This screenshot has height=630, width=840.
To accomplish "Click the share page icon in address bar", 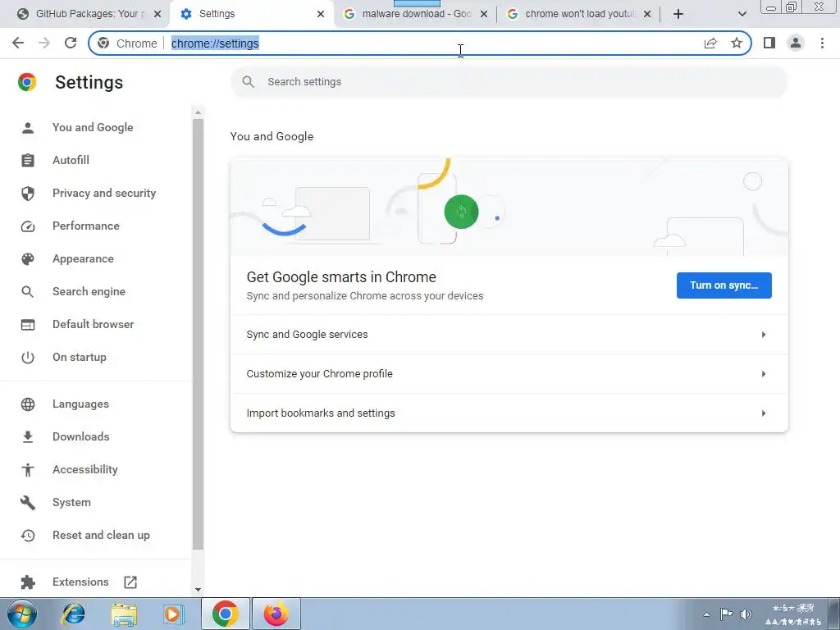I will point(710,43).
